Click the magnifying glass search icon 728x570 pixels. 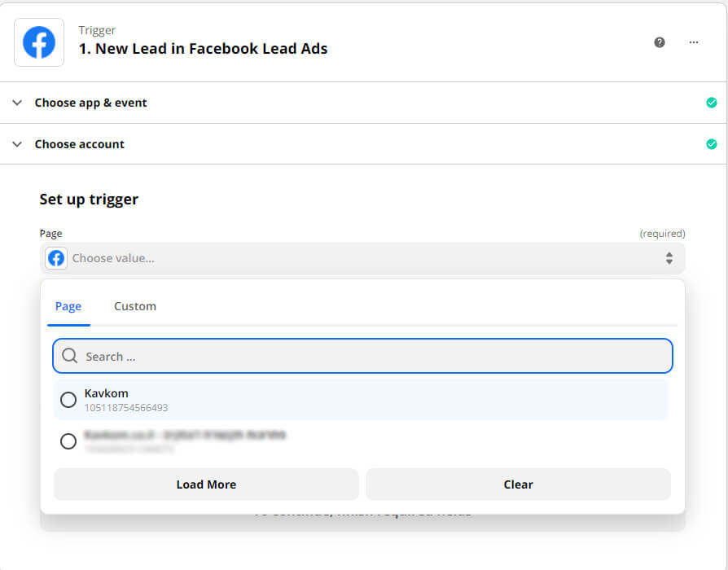[x=70, y=356]
